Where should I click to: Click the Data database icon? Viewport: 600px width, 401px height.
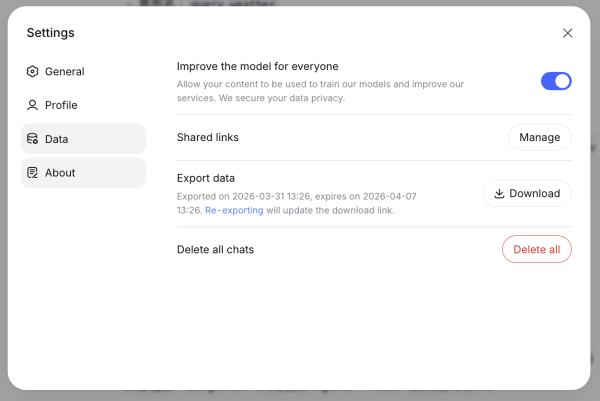click(x=33, y=139)
